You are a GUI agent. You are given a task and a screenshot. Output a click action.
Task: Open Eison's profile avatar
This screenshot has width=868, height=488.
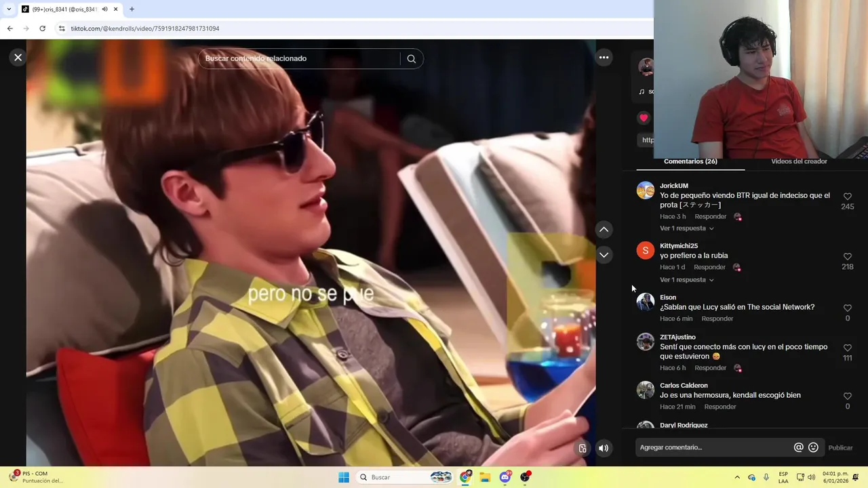pyautogui.click(x=645, y=302)
